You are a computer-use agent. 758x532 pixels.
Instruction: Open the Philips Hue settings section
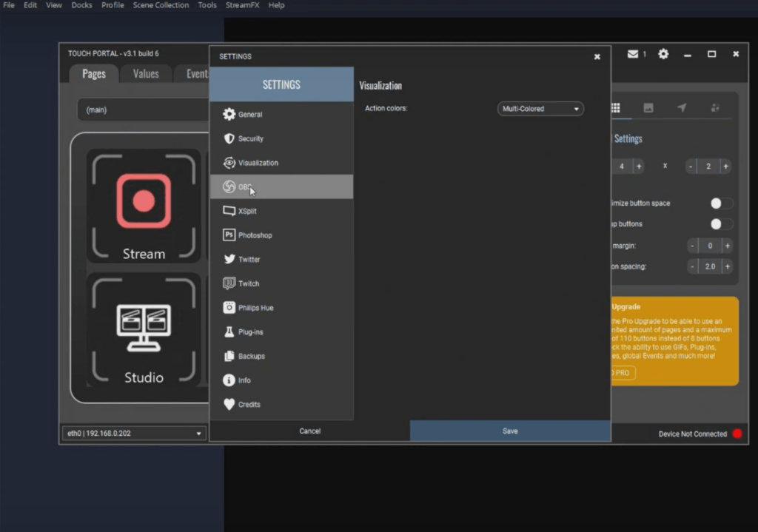(x=281, y=308)
